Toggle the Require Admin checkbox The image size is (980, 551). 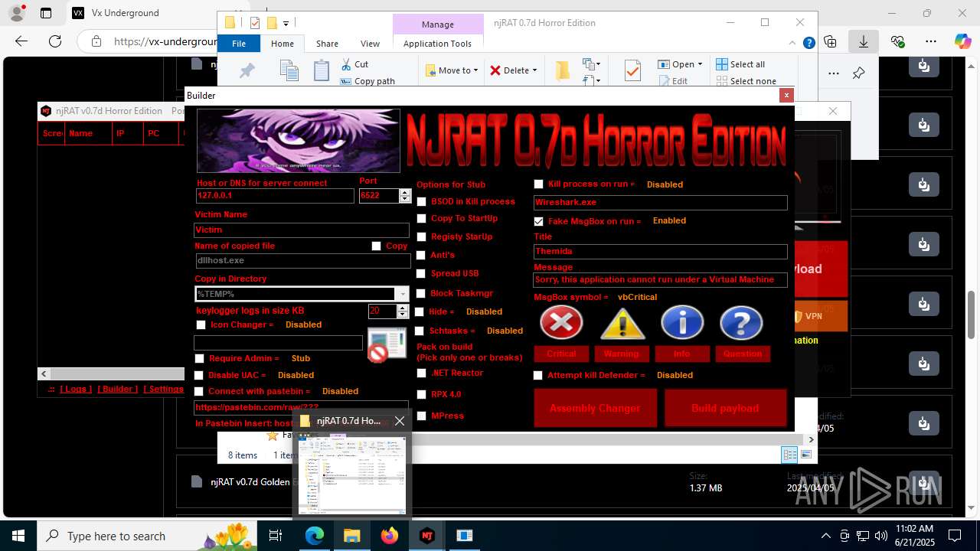point(200,358)
